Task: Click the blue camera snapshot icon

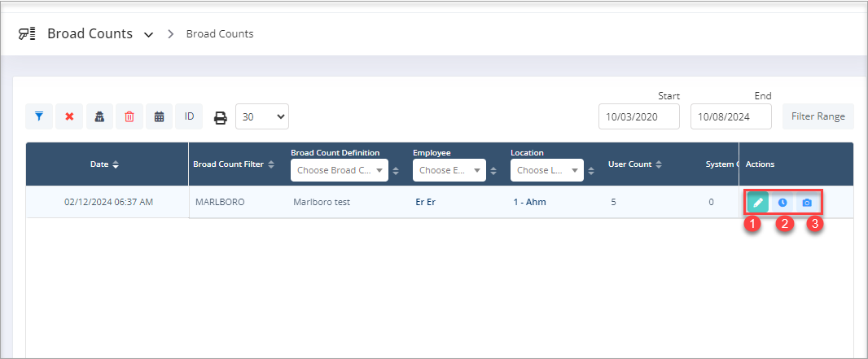Action: click(x=807, y=203)
